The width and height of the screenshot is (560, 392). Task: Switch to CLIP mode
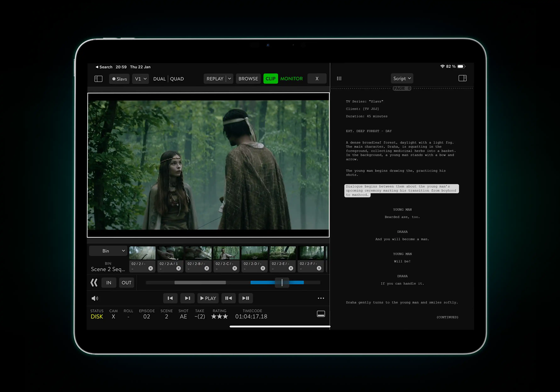click(x=271, y=79)
